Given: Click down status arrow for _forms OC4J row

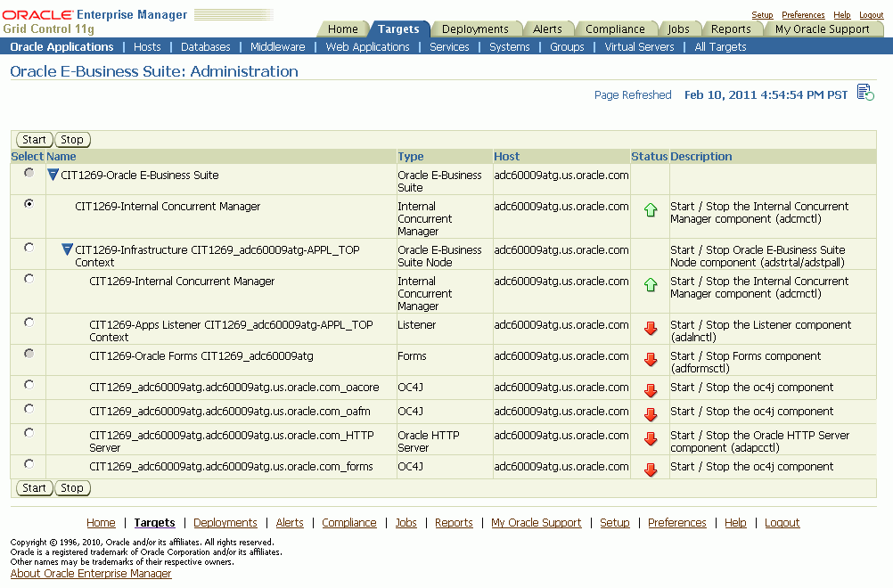Looking at the screenshot, I should (x=651, y=470).
